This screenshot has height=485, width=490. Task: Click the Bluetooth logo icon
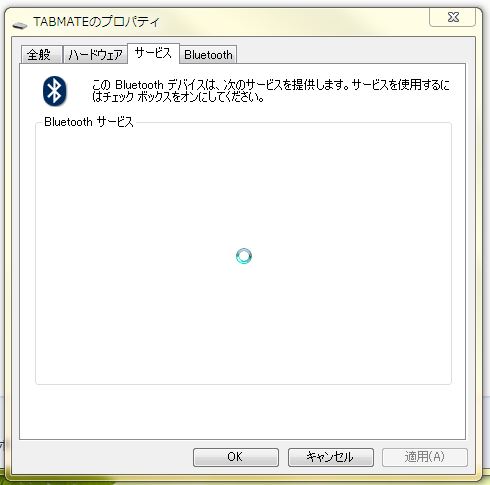55,91
